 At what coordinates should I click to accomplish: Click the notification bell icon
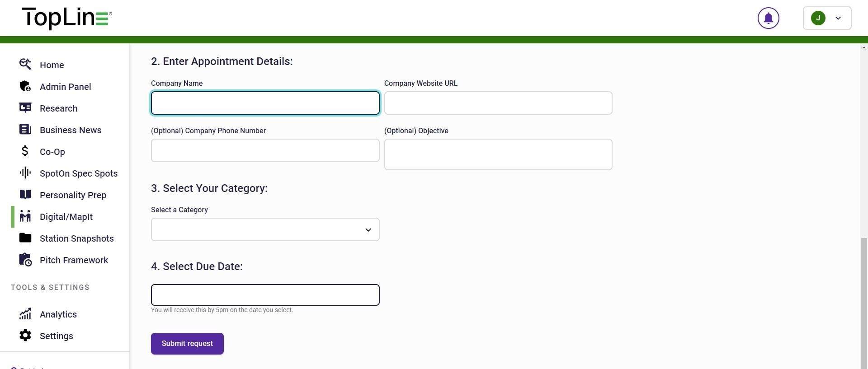(768, 19)
